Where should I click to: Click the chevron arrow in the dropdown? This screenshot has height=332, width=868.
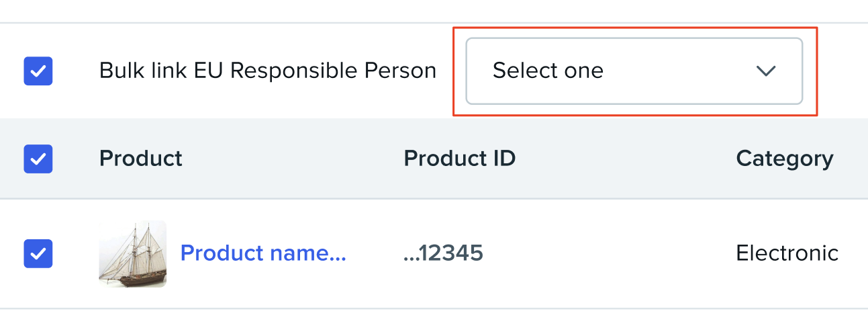click(765, 71)
